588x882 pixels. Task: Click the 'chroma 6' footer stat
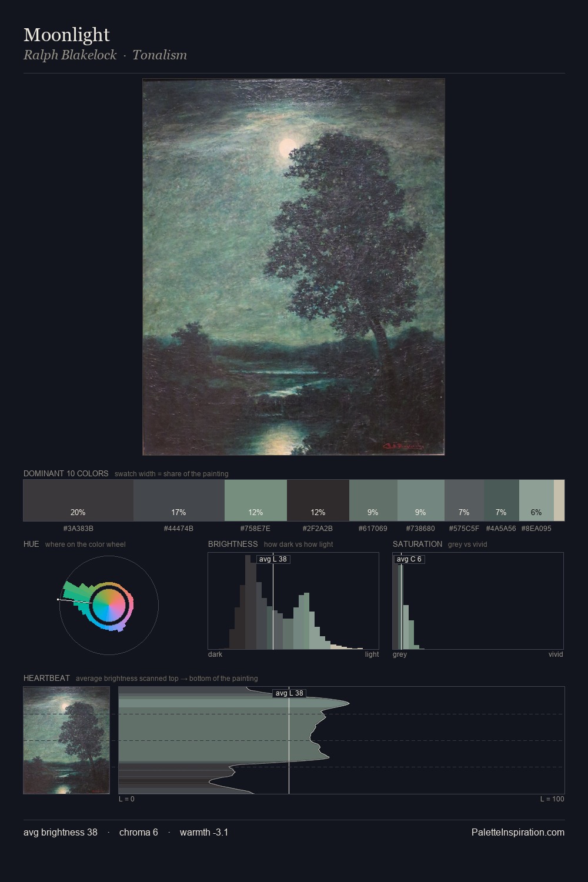coord(139,833)
